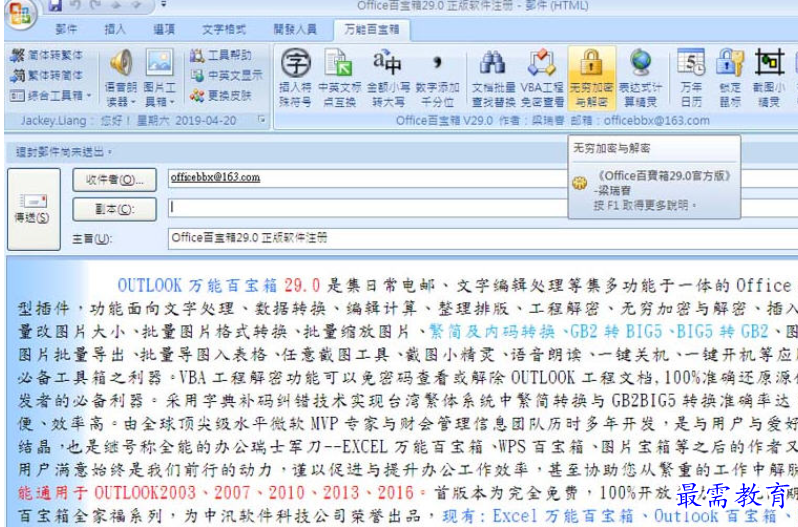Click the Undo icon in quick access toolbar
The image size is (798, 527).
(x=75, y=6)
